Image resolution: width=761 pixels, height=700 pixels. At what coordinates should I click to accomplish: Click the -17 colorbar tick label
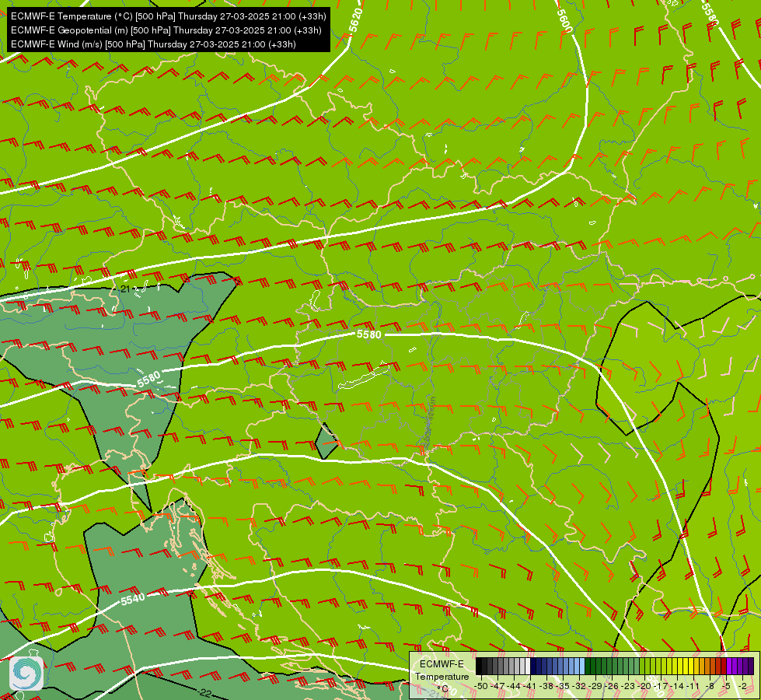pyautogui.click(x=661, y=686)
